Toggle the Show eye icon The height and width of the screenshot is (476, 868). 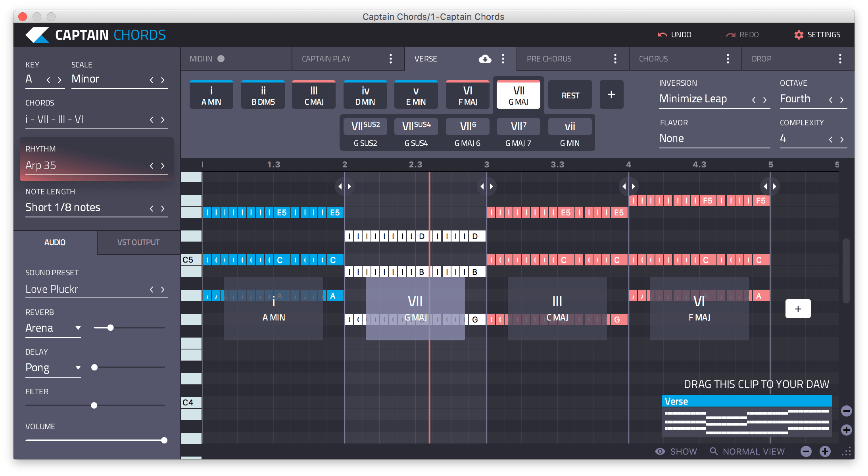(x=660, y=451)
